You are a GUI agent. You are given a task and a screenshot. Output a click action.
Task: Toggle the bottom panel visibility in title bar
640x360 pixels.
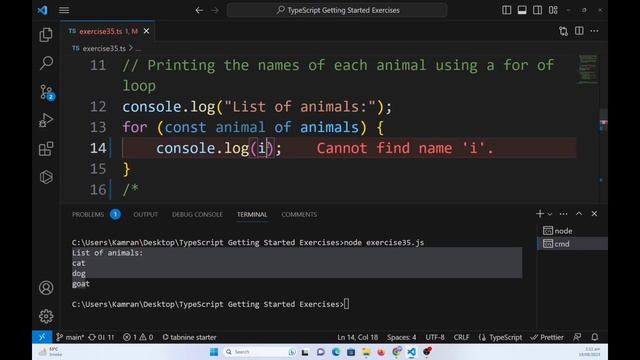tap(522, 10)
